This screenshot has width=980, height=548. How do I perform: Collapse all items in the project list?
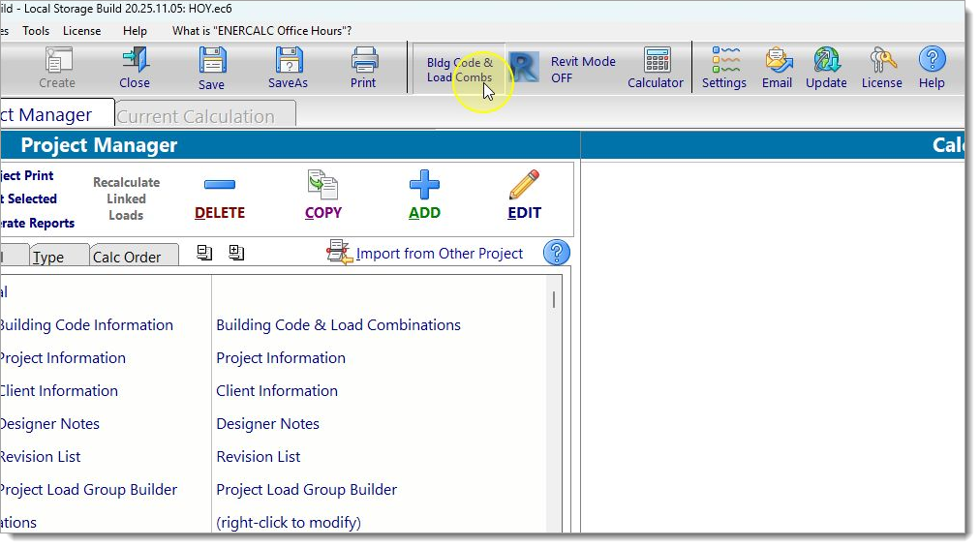pyautogui.click(x=204, y=253)
